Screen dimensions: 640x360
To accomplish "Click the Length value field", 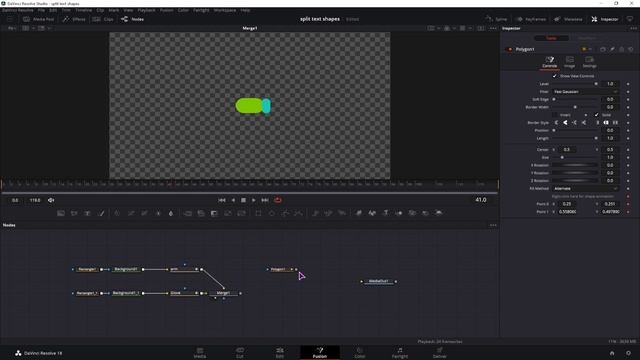I will click(610, 138).
